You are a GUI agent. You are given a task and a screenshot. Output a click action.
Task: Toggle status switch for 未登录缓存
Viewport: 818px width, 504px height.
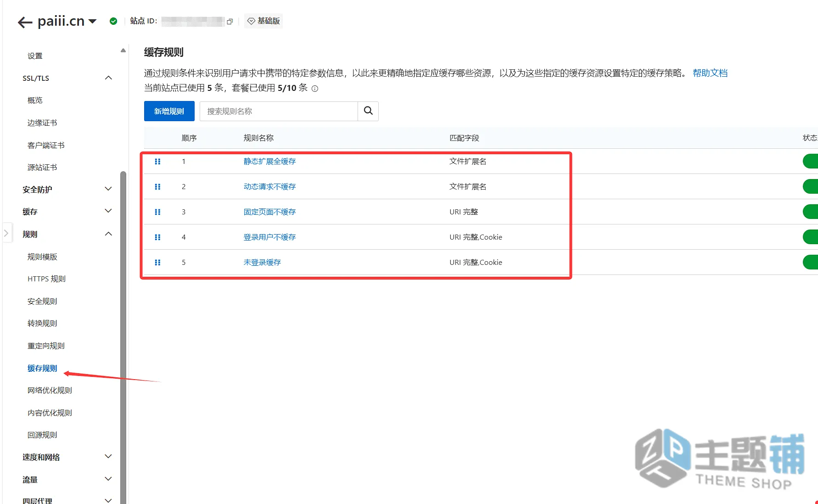811,262
